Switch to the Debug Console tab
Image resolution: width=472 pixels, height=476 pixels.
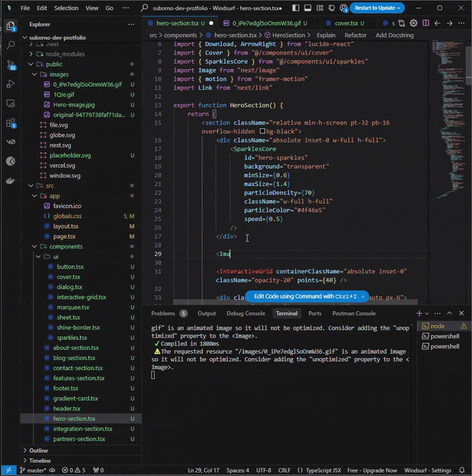pyautogui.click(x=245, y=313)
